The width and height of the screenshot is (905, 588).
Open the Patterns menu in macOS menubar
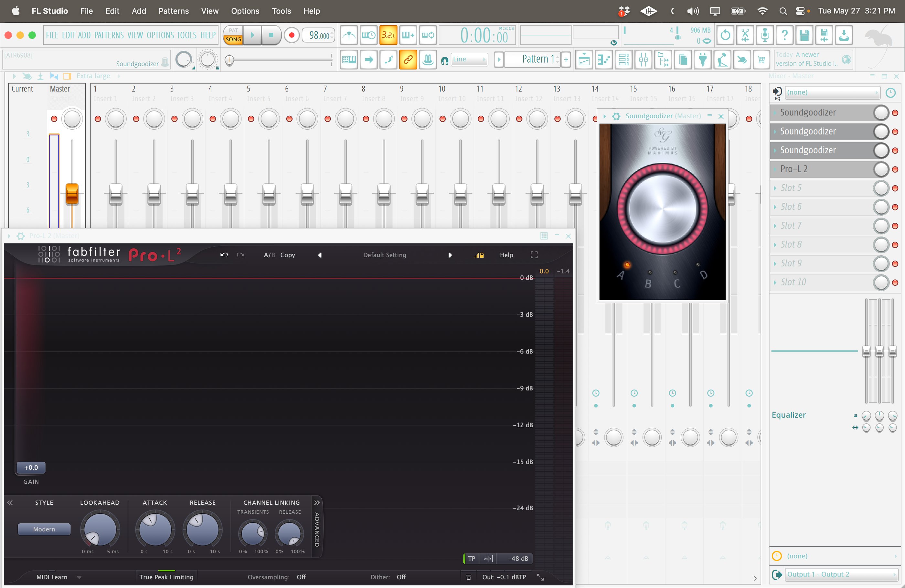(x=173, y=11)
